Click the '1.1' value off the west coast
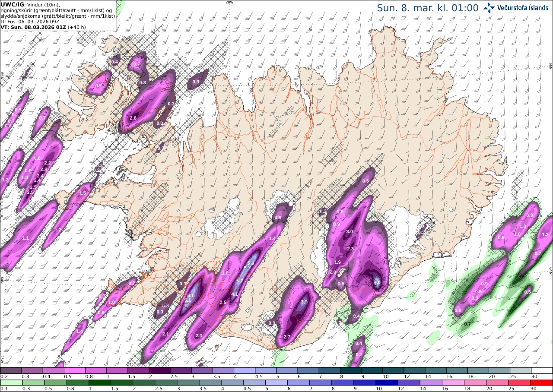The image size is (553, 392). tap(25, 238)
